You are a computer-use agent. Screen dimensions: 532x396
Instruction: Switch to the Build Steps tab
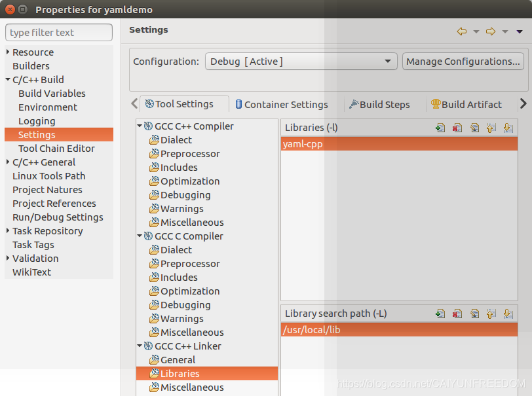(x=379, y=105)
